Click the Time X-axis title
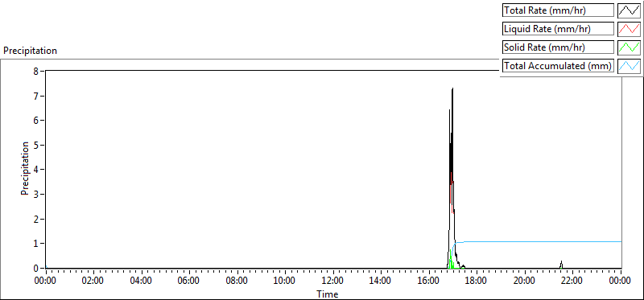Viewport: 644px width, 300px height. [x=328, y=294]
